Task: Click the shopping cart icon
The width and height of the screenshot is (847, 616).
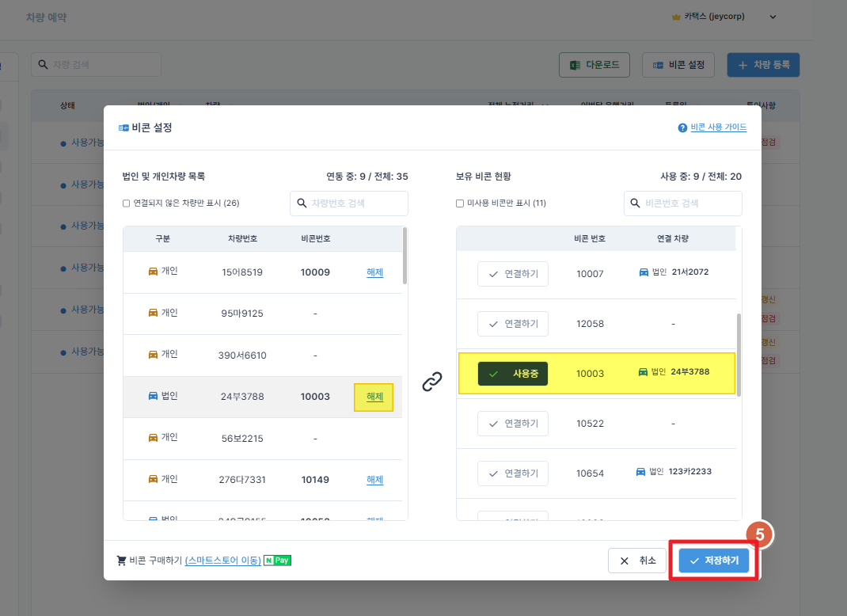Action: (x=122, y=561)
